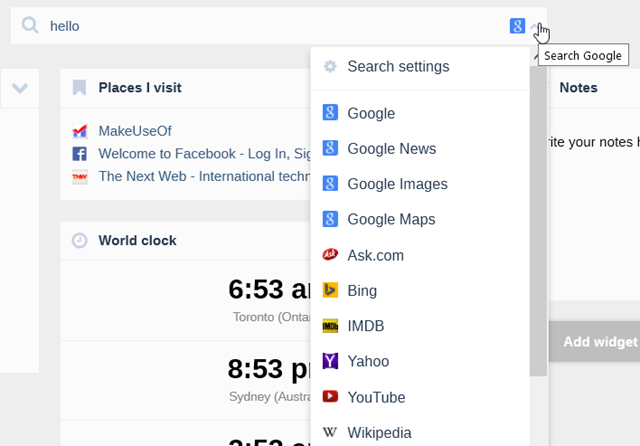Click the IMDB logo icon
The height and width of the screenshot is (446, 640).
pos(331,326)
